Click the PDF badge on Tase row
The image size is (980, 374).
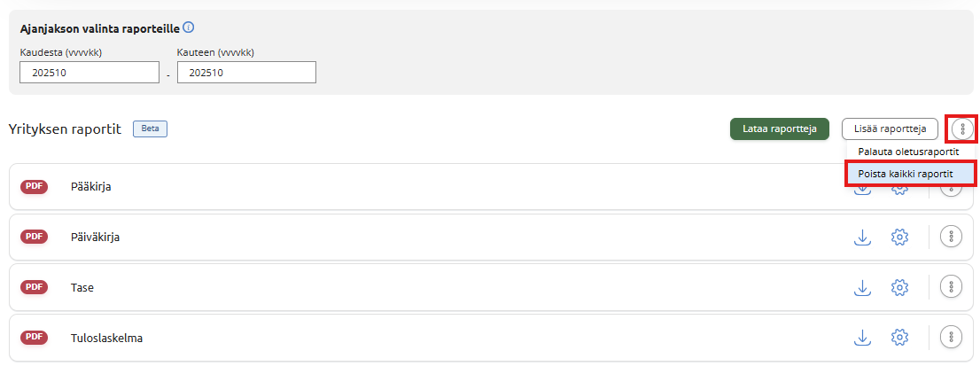(x=35, y=287)
